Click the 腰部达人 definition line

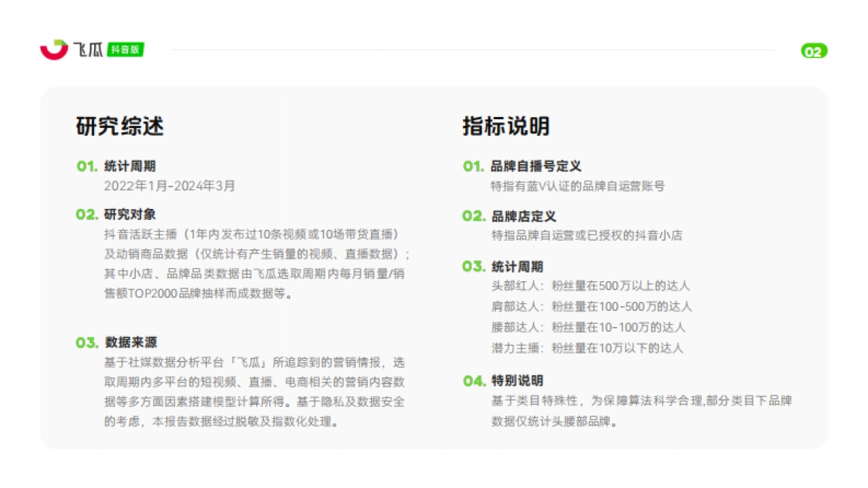(588, 327)
